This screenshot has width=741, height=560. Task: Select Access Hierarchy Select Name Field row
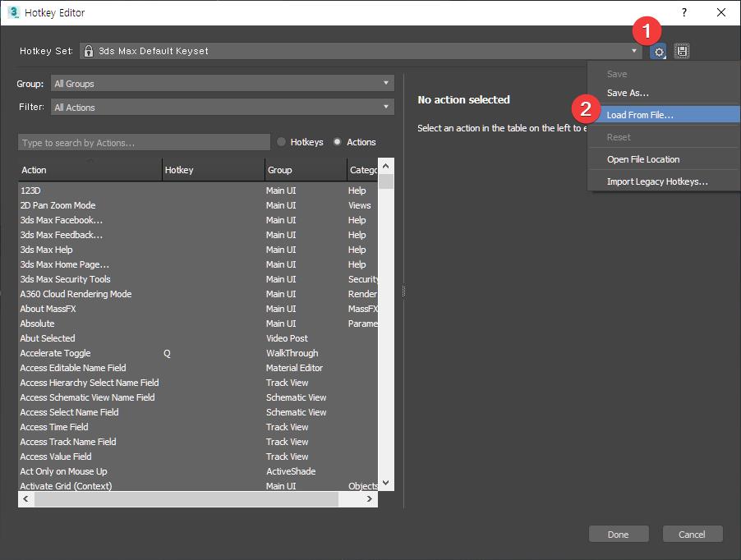[x=197, y=383]
